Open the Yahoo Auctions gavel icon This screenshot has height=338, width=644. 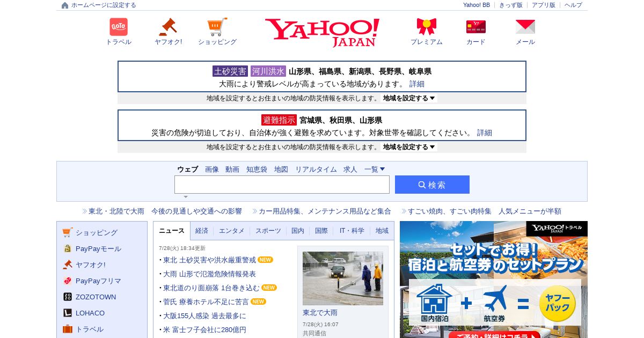[168, 27]
